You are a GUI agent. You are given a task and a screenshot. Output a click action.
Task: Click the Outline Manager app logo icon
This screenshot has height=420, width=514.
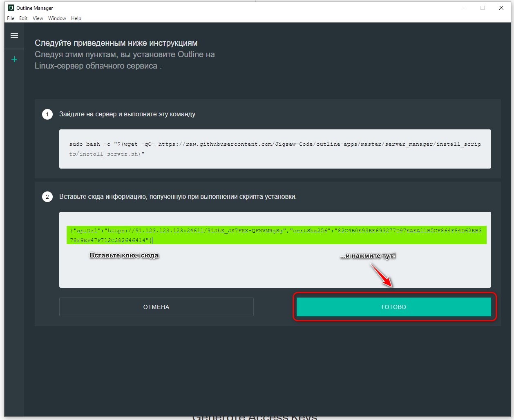pyautogui.click(x=11, y=8)
